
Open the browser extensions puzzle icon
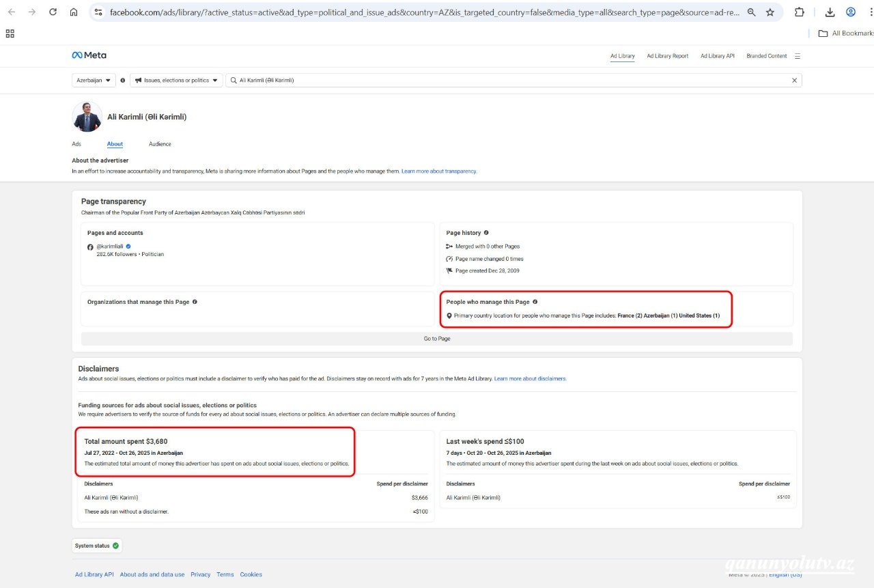pos(799,12)
